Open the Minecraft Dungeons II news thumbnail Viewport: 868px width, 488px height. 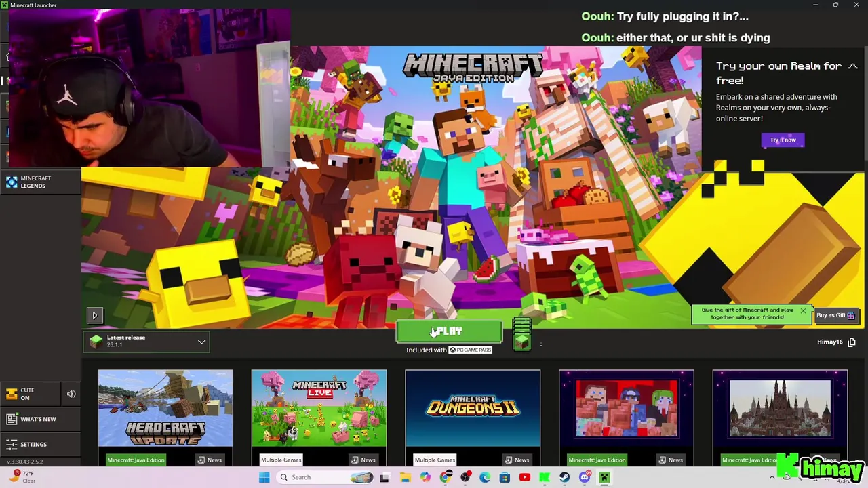click(473, 409)
